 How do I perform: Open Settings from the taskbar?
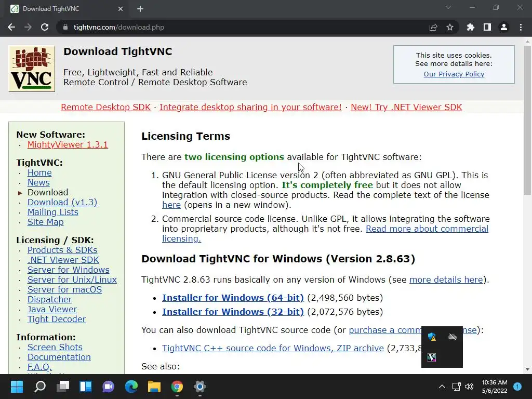pyautogui.click(x=200, y=387)
